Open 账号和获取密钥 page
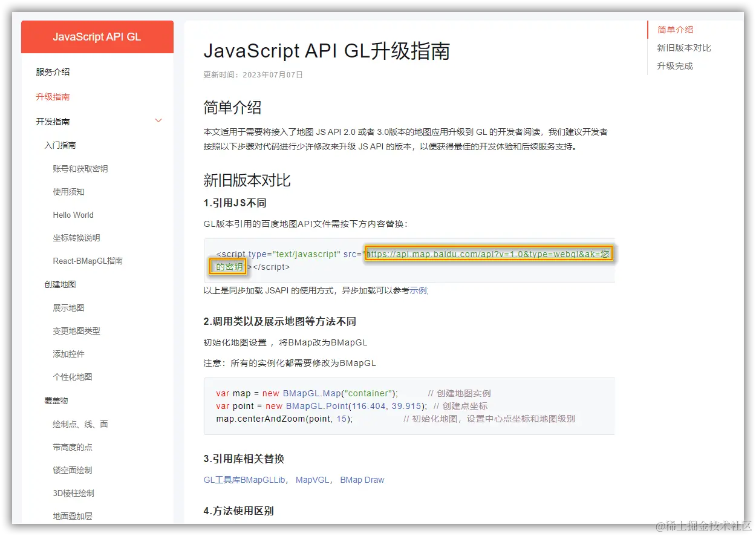Viewport: 756px width, 536px height. coord(80,169)
